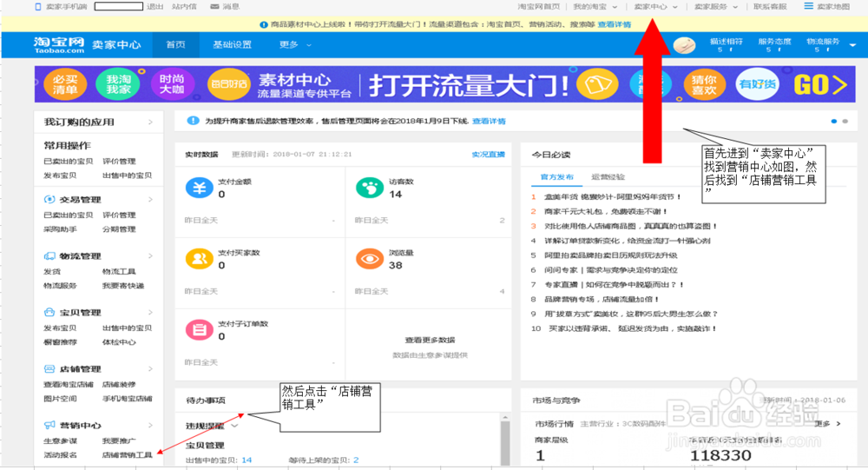Screen dimensions: 868x470
Task: Open the 必买清单 banner circle
Action: pyautogui.click(x=65, y=85)
